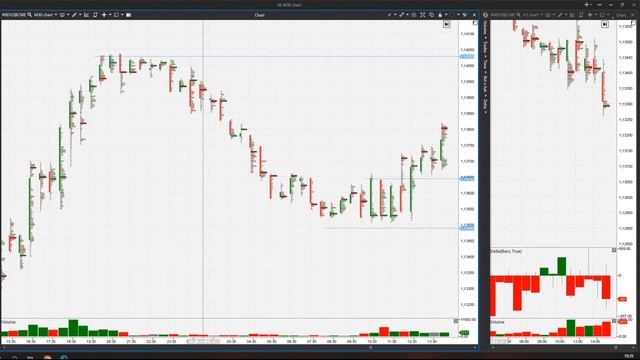Expand indicators dropdown arrow in left chart
Screen dimensions: 640x360
tap(68, 15)
